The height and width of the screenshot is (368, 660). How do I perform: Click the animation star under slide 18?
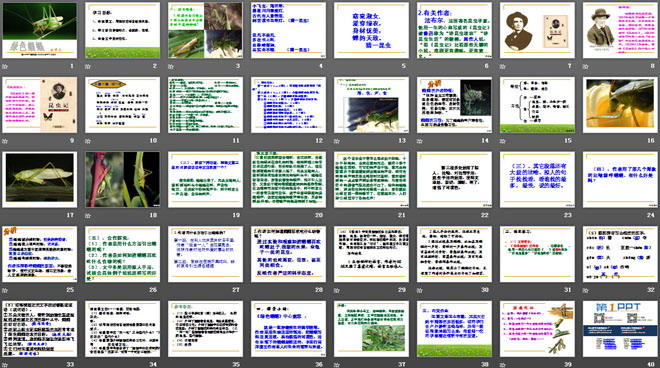tap(88, 215)
